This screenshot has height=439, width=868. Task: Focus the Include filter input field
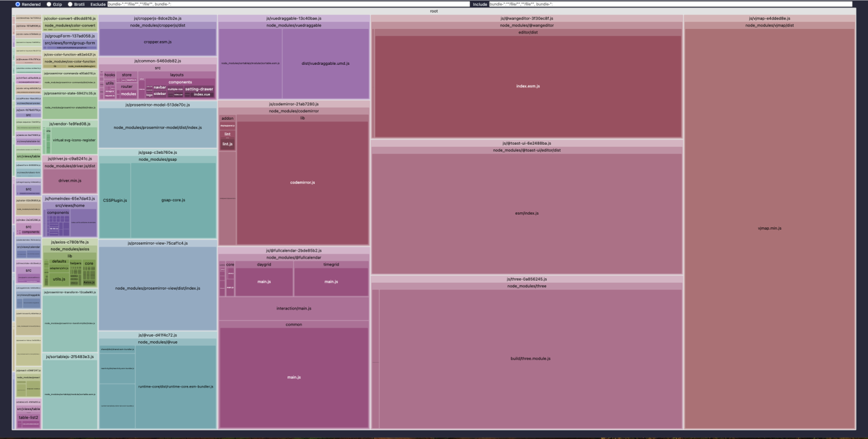click(671, 4)
